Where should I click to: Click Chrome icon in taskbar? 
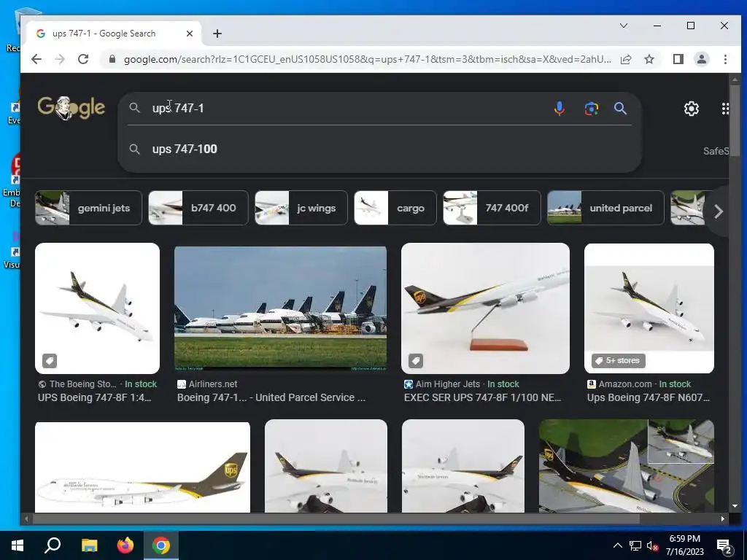161,545
